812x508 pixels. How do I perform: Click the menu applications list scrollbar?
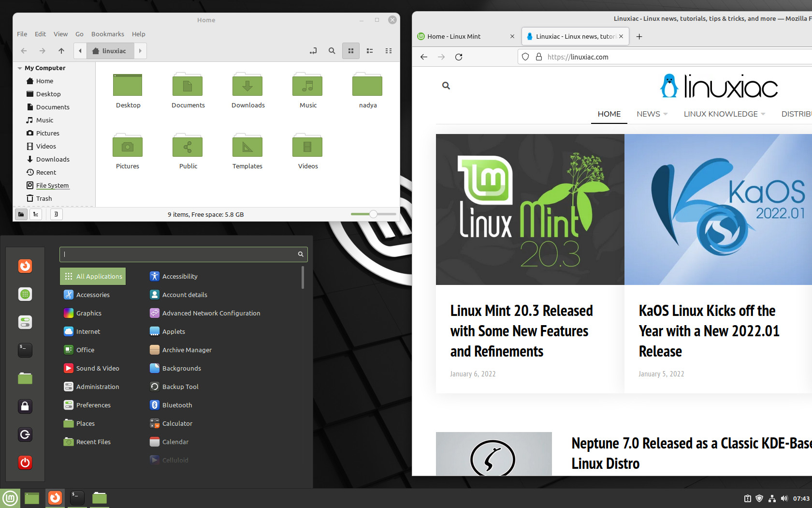[x=303, y=277]
